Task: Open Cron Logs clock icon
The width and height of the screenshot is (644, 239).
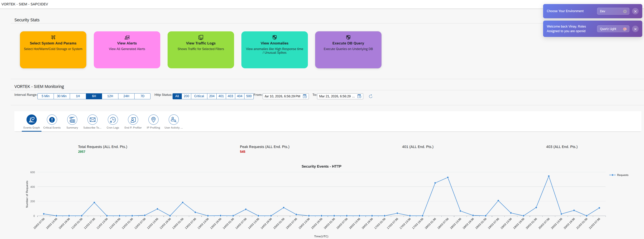Action: [113, 120]
